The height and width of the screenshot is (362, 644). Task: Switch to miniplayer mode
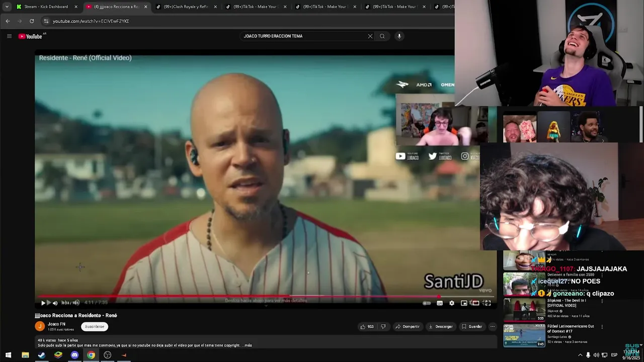pyautogui.click(x=464, y=303)
